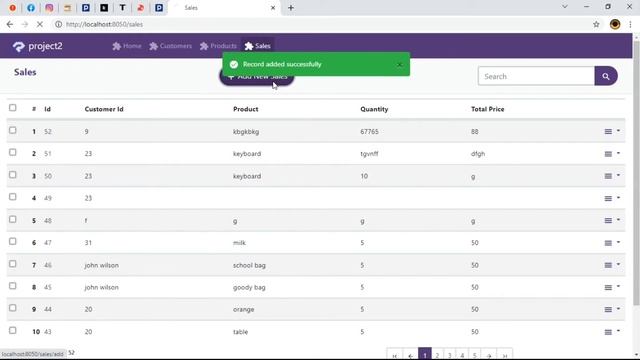Check the row with Id 52
The image size is (640, 360).
point(13,130)
